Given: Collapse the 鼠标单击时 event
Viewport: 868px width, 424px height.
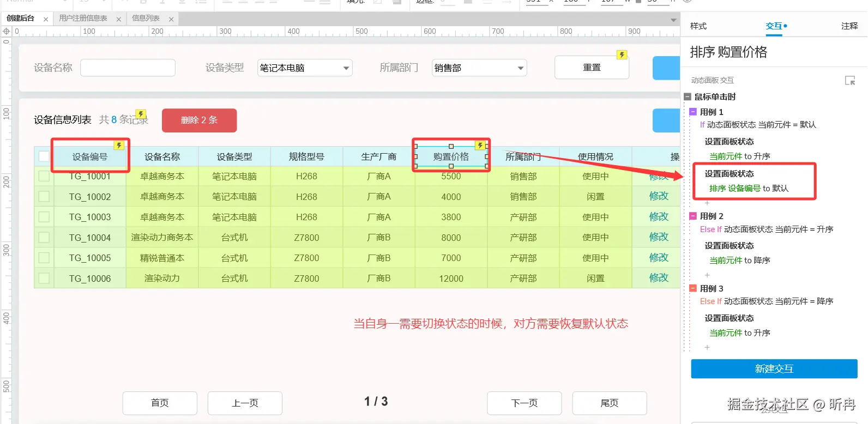Looking at the screenshot, I should [x=688, y=96].
